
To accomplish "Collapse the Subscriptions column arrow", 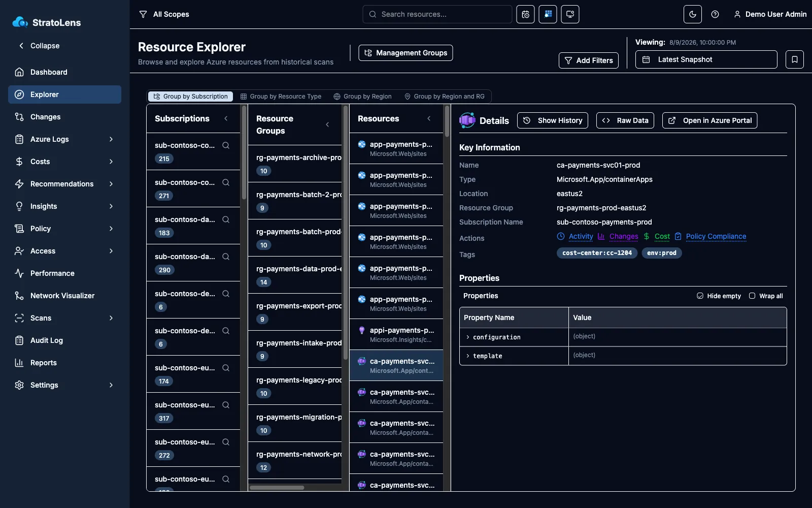I will [x=226, y=118].
